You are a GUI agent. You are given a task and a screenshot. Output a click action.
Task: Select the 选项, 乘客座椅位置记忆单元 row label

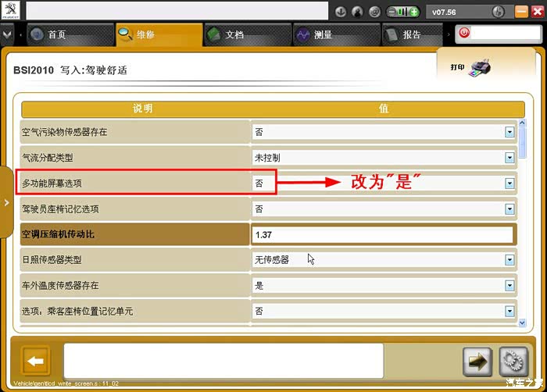coord(77,311)
